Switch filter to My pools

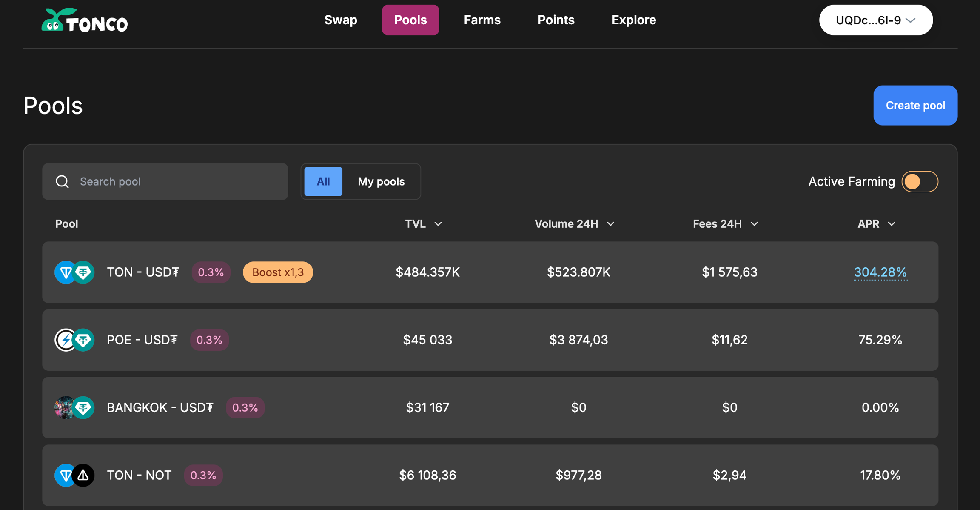[381, 181]
